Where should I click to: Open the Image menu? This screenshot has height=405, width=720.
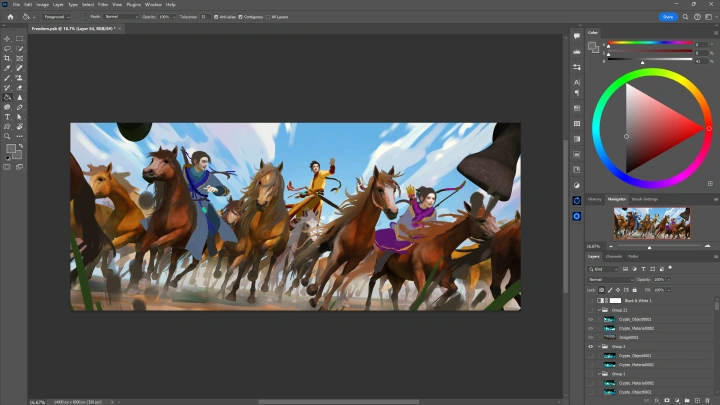coord(42,5)
